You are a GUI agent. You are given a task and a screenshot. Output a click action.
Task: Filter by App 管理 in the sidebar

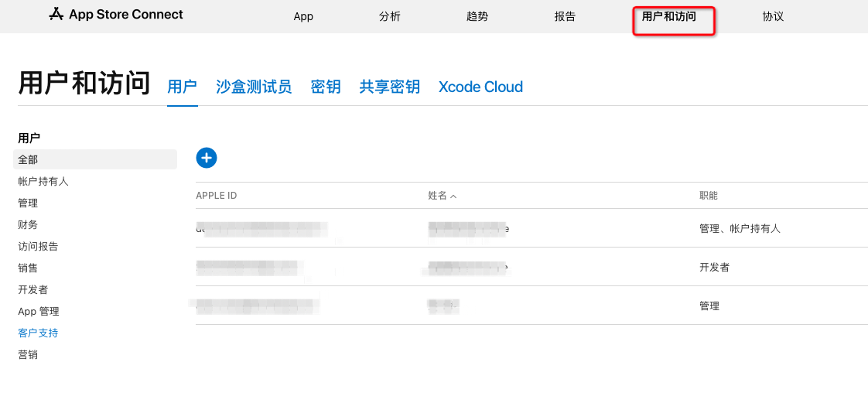38,311
